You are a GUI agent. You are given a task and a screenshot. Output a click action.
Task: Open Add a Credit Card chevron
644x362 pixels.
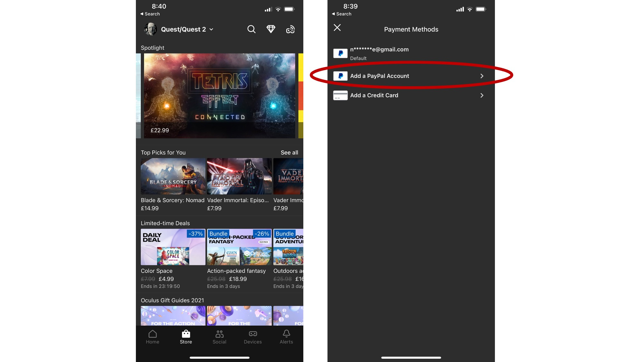pyautogui.click(x=482, y=95)
